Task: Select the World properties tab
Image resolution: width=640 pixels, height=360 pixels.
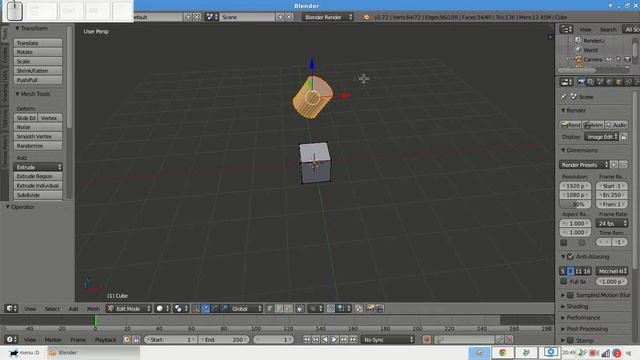Action: point(609,82)
